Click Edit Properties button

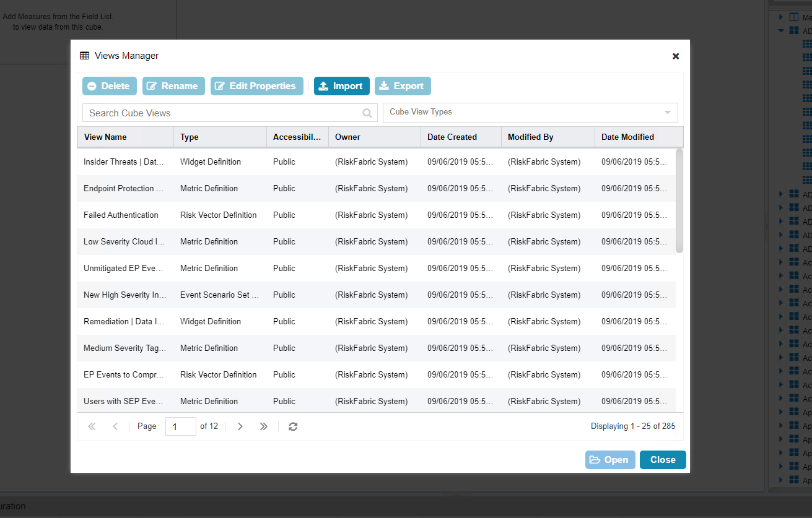tap(256, 86)
